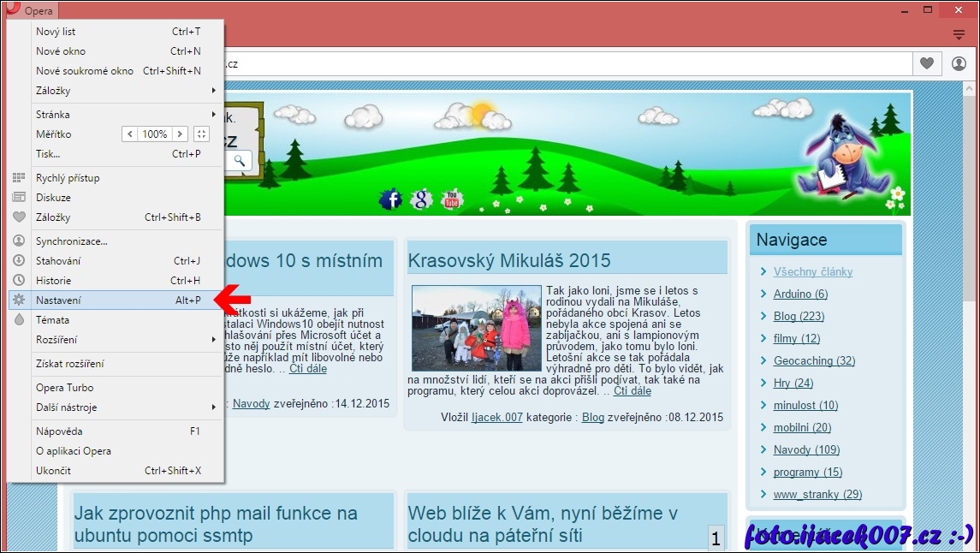Click the YouTube icon in page banner
980x553 pixels.
[452, 199]
